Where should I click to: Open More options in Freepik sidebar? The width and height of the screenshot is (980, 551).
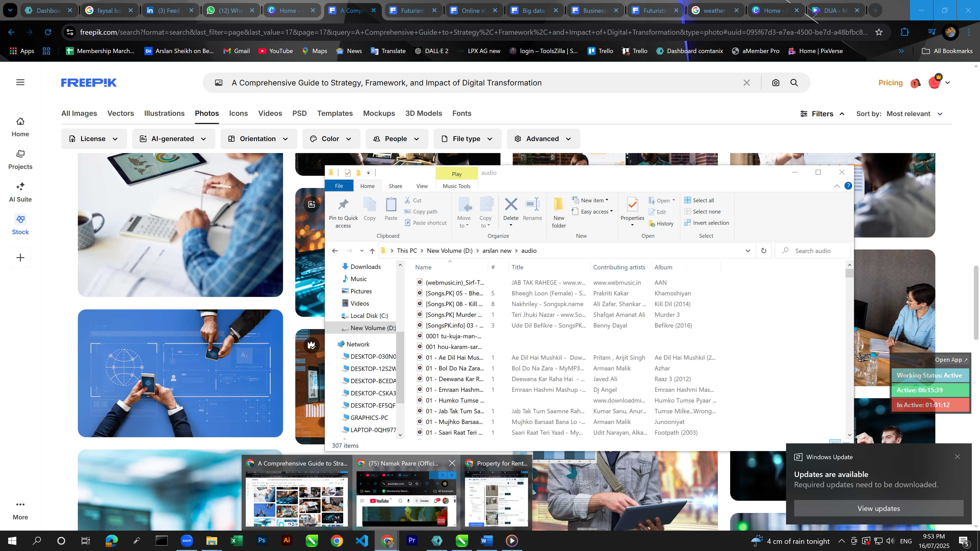tap(20, 511)
